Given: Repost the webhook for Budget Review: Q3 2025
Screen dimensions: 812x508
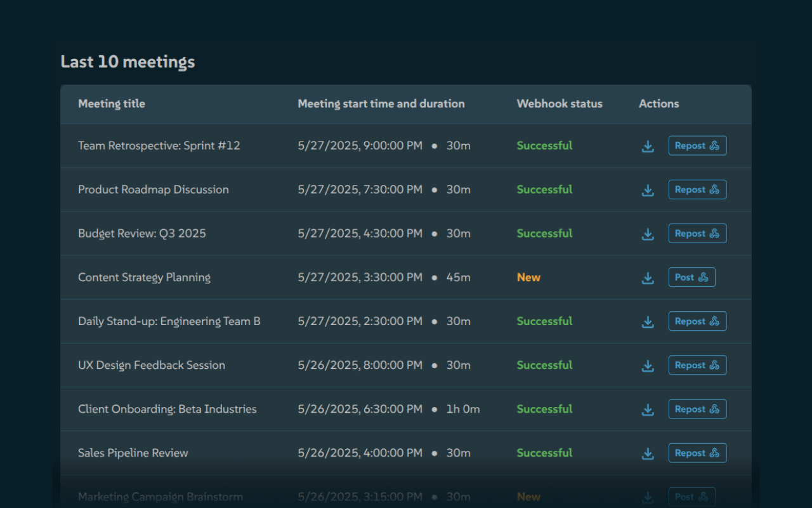Looking at the screenshot, I should click(x=697, y=233).
